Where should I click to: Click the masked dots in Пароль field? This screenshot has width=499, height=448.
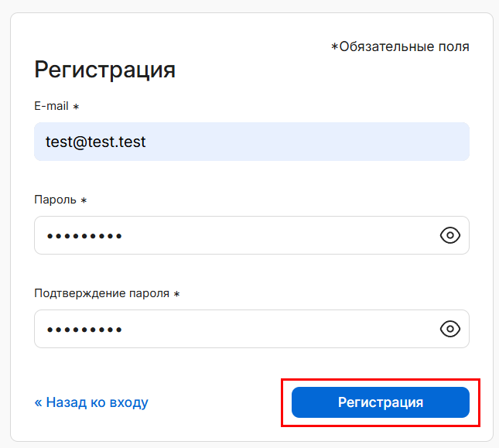pyautogui.click(x=84, y=236)
